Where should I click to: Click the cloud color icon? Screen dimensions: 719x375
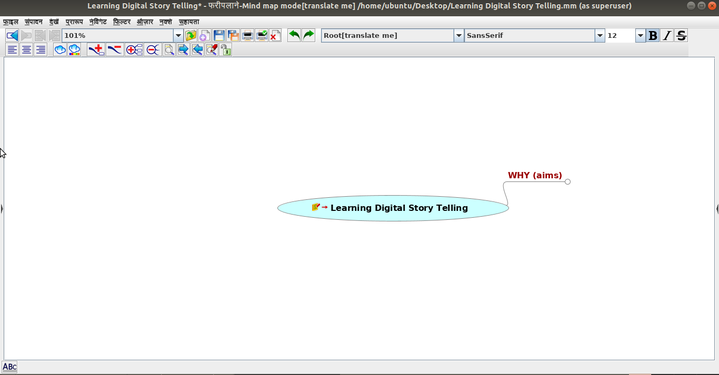click(74, 50)
